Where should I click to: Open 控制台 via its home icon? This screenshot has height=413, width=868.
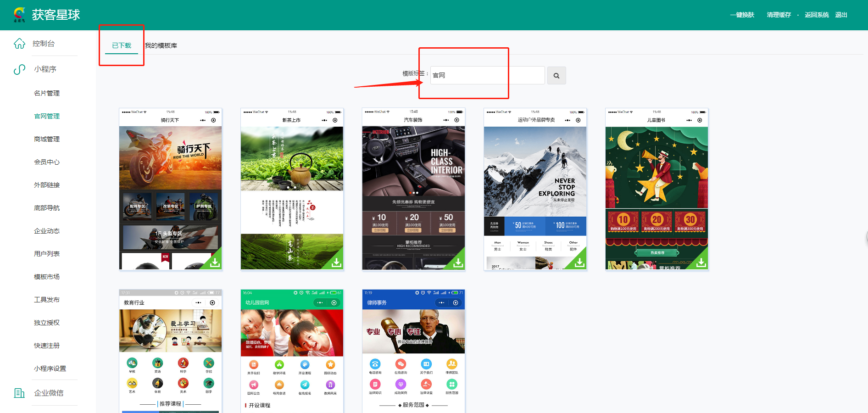pyautogui.click(x=19, y=44)
